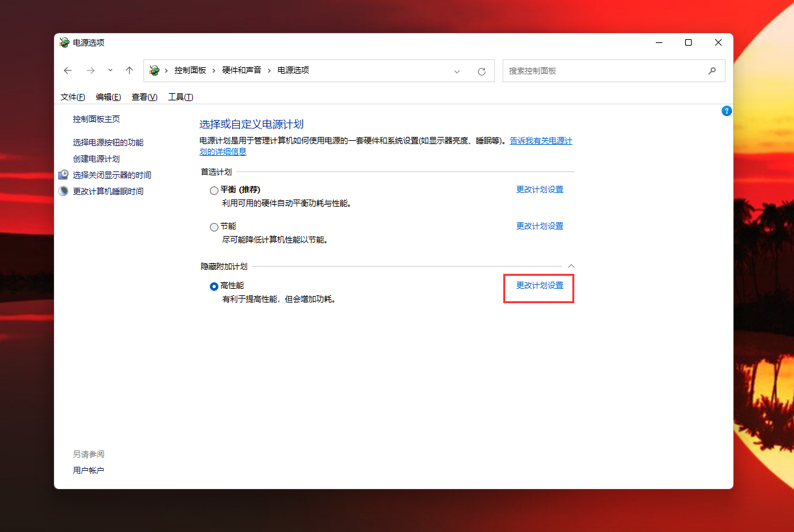Open the address bar dropdown chevron

point(456,70)
